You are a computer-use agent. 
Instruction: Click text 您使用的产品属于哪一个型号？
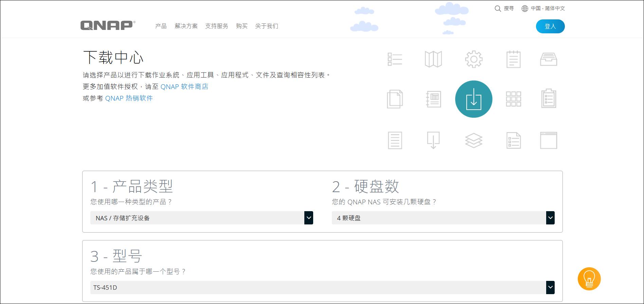click(x=138, y=271)
